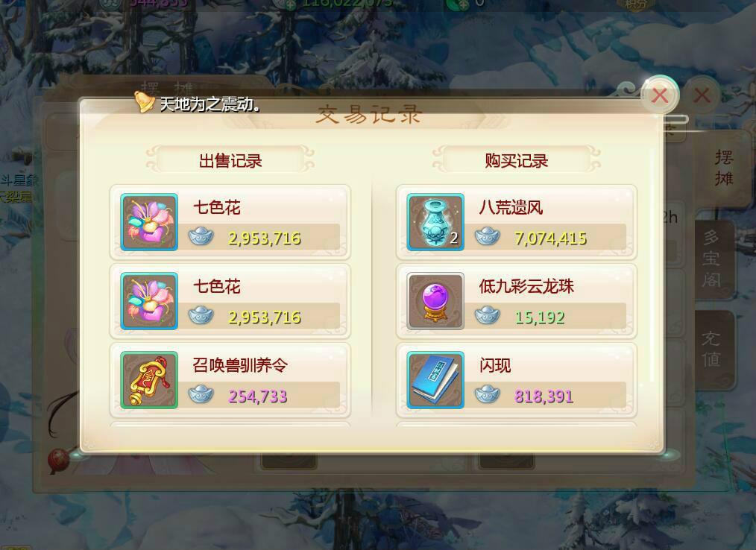Open the 闪现 purchase record priced 818,391
The image size is (756, 550).
pyautogui.click(x=517, y=380)
